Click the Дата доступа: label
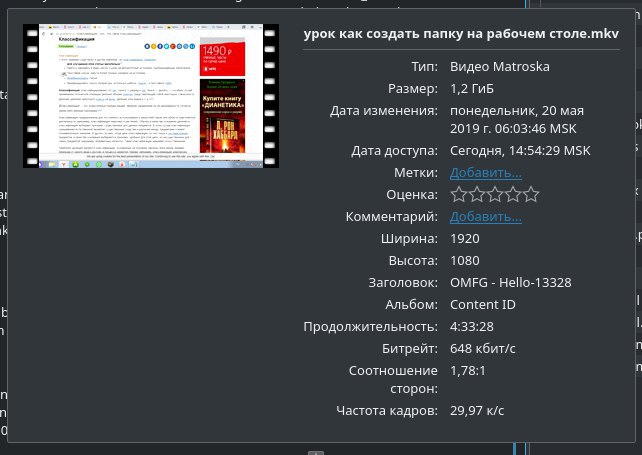The image size is (642, 455). click(394, 151)
